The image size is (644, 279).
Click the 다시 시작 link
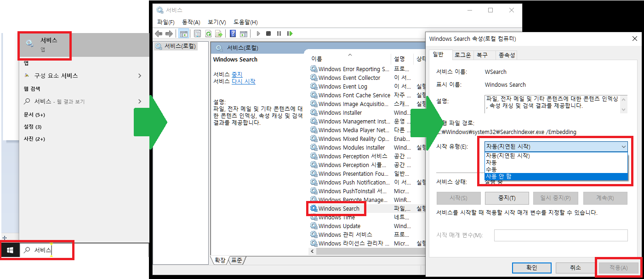click(244, 81)
